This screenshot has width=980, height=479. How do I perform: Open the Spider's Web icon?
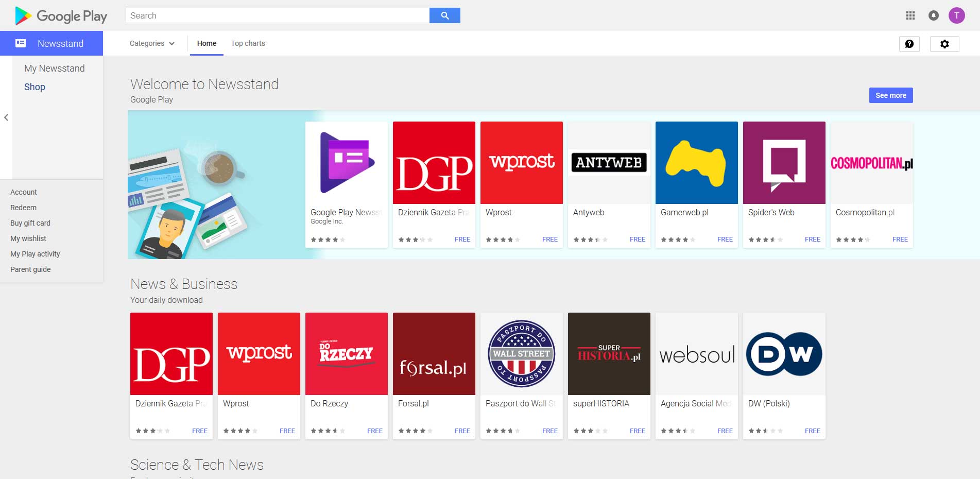[x=784, y=163]
